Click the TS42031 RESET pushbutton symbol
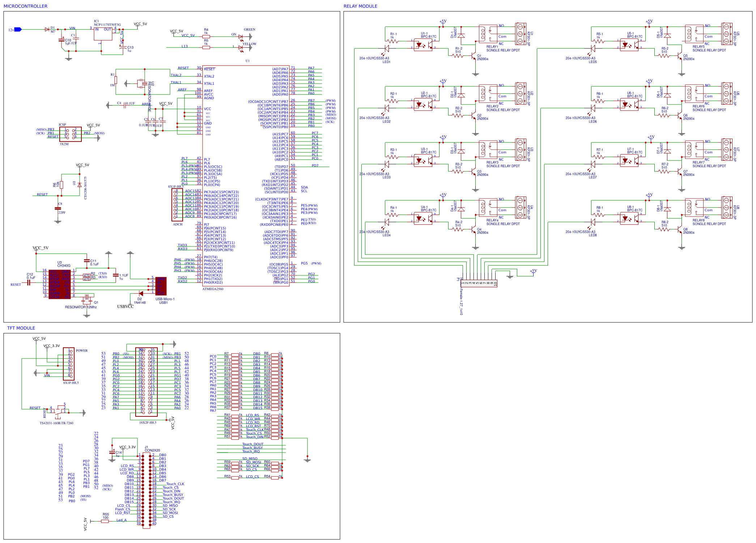The width and height of the screenshot is (756, 543). pos(58,411)
